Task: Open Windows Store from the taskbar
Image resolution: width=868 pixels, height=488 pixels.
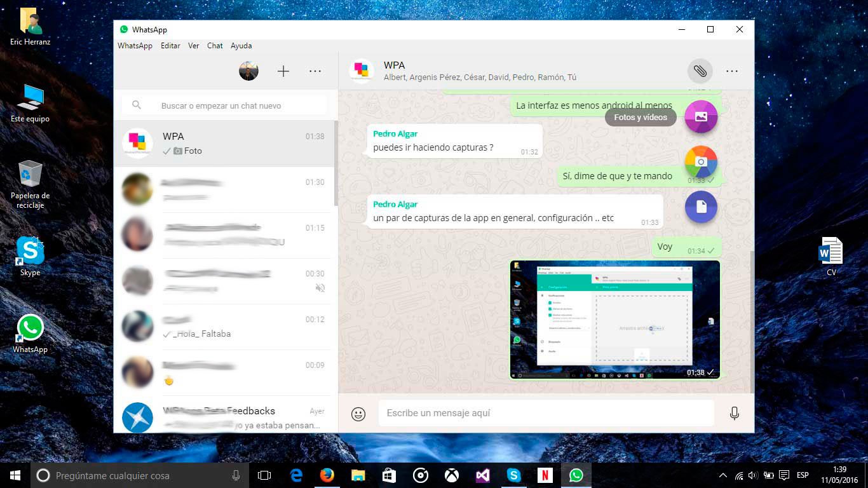Action: [x=390, y=475]
